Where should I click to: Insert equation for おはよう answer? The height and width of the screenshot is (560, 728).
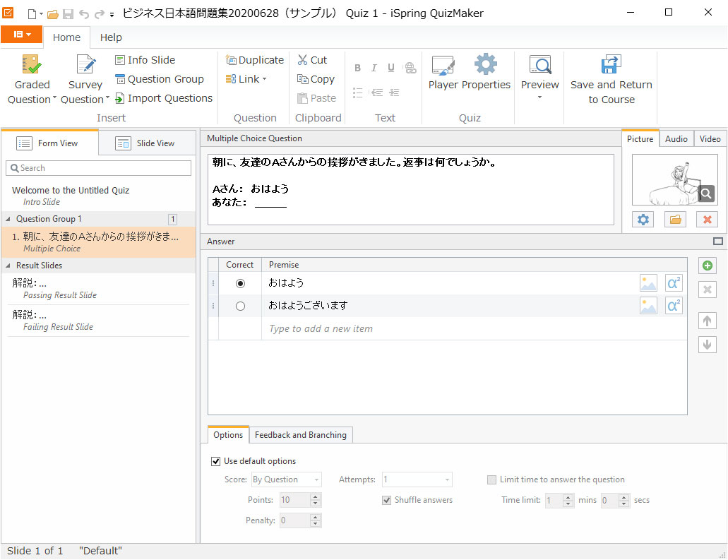click(674, 283)
